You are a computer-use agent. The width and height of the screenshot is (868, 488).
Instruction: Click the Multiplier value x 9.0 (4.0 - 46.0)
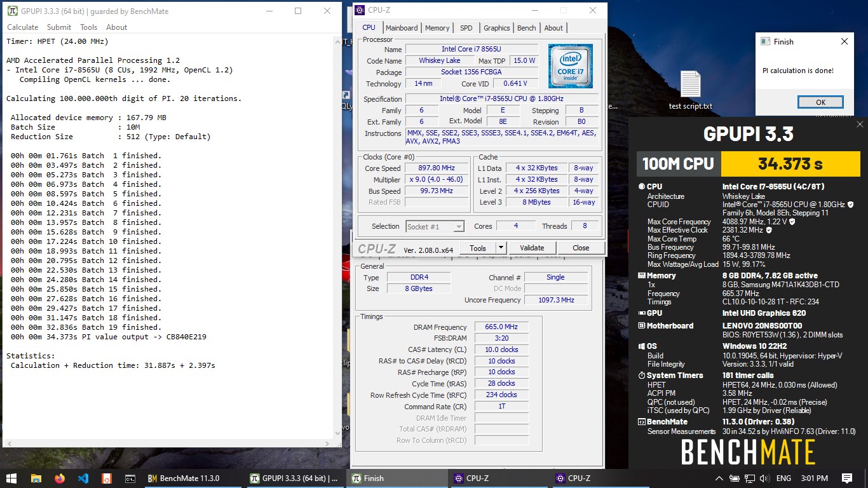click(x=437, y=180)
